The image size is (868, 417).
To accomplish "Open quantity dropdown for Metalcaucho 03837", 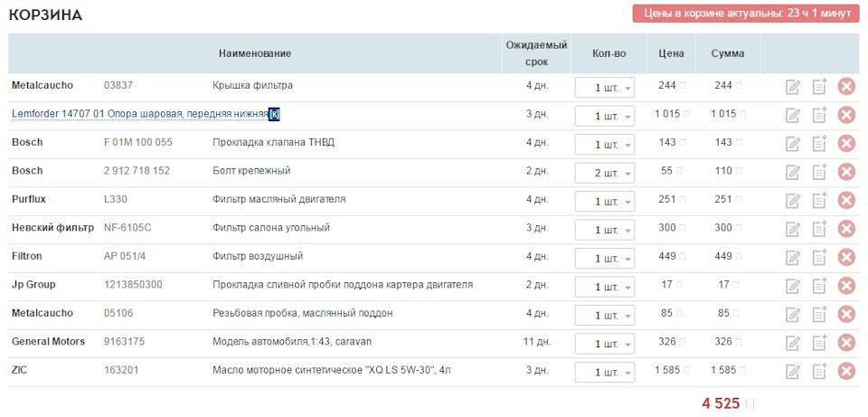I will click(x=604, y=88).
